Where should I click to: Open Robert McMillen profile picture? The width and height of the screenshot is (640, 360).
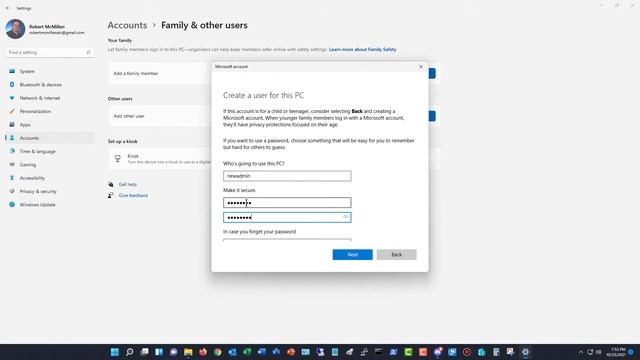click(x=16, y=29)
